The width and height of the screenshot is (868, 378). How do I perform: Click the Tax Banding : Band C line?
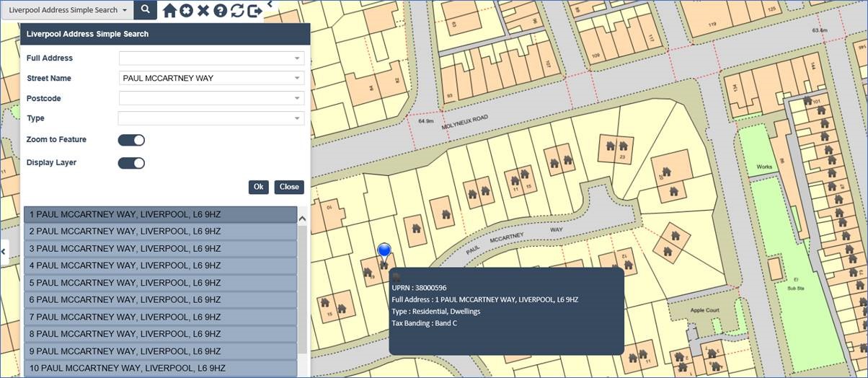click(424, 323)
